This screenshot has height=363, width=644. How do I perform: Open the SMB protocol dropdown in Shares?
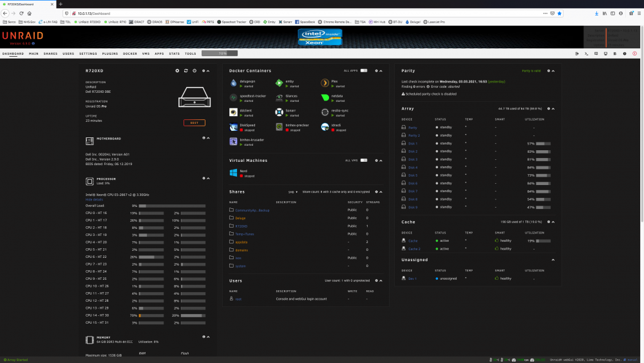293,192
